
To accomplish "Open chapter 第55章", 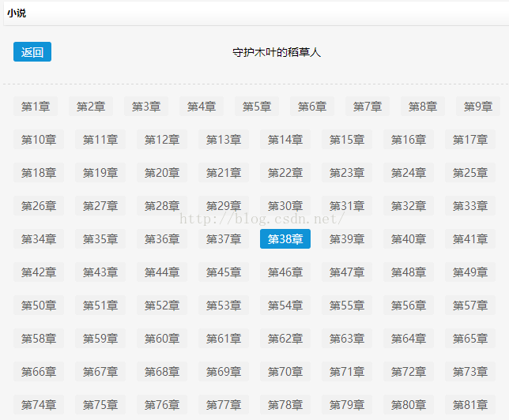I will 347,306.
